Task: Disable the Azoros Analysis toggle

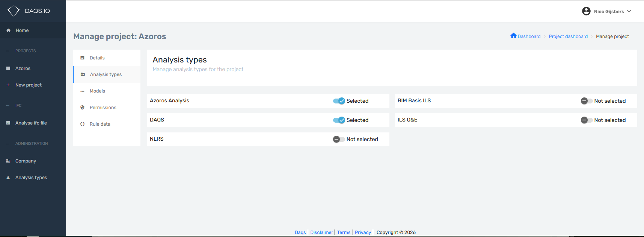Action: coord(339,101)
